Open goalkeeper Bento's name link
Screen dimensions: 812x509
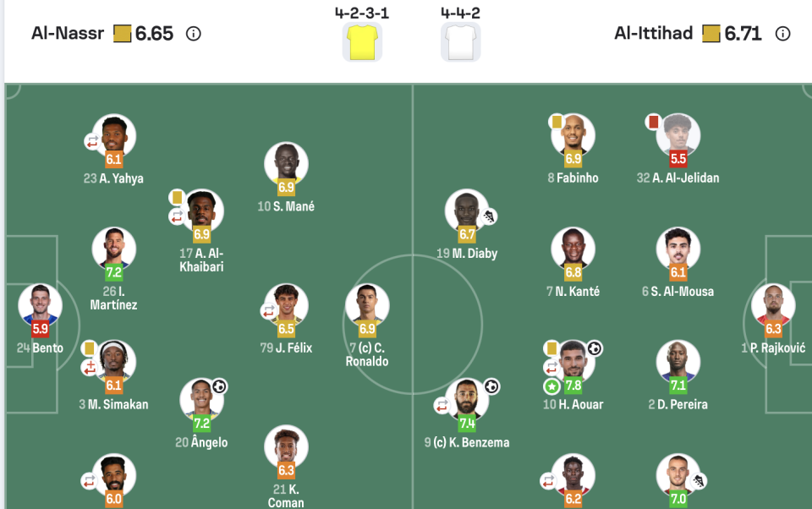click(47, 348)
